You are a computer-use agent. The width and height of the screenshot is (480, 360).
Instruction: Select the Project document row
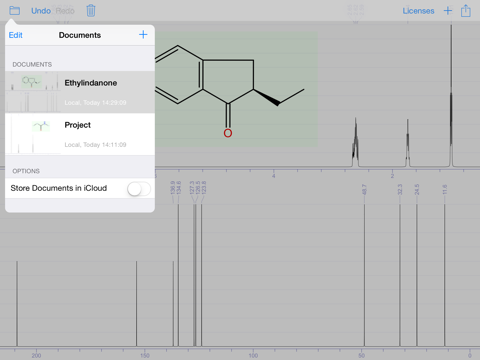coord(80,134)
